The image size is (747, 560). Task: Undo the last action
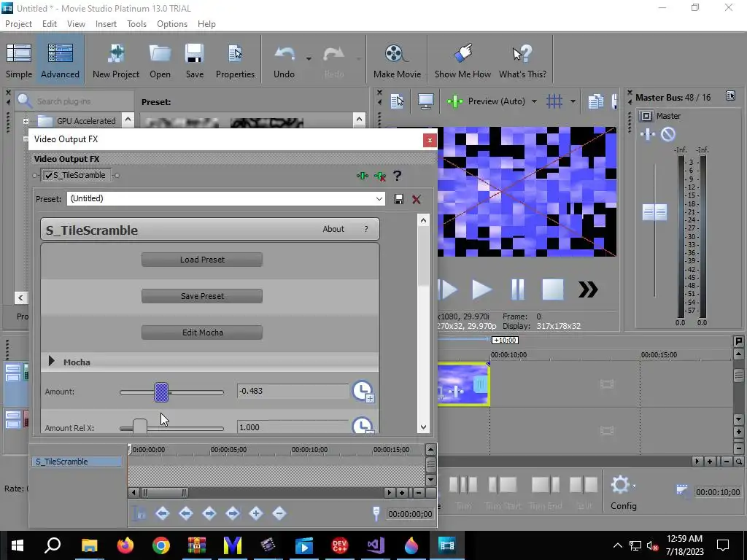click(x=285, y=61)
